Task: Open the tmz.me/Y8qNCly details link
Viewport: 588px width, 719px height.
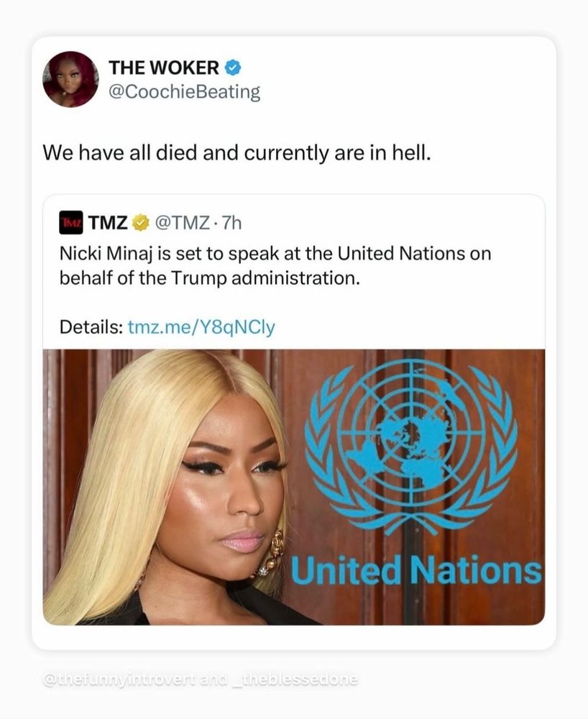Action: (x=201, y=327)
